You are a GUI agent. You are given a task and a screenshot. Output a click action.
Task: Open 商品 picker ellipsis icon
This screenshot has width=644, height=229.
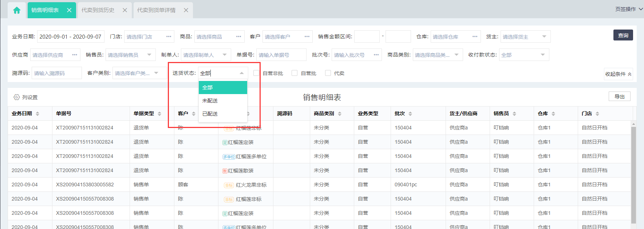pyautogui.click(x=239, y=36)
